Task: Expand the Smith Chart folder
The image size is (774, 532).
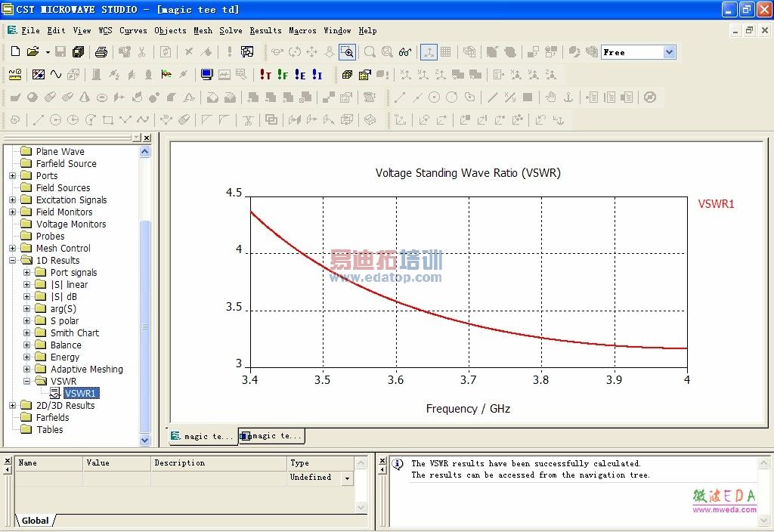Action: point(27,332)
